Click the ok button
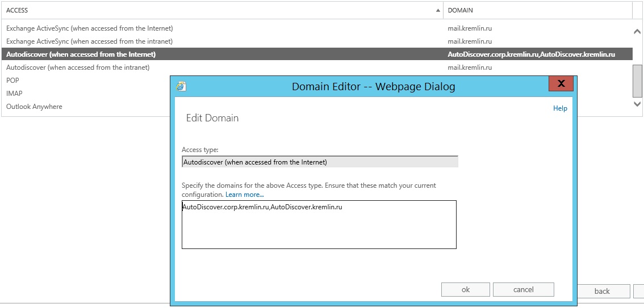Viewport: 644px width, 308px height. point(465,289)
